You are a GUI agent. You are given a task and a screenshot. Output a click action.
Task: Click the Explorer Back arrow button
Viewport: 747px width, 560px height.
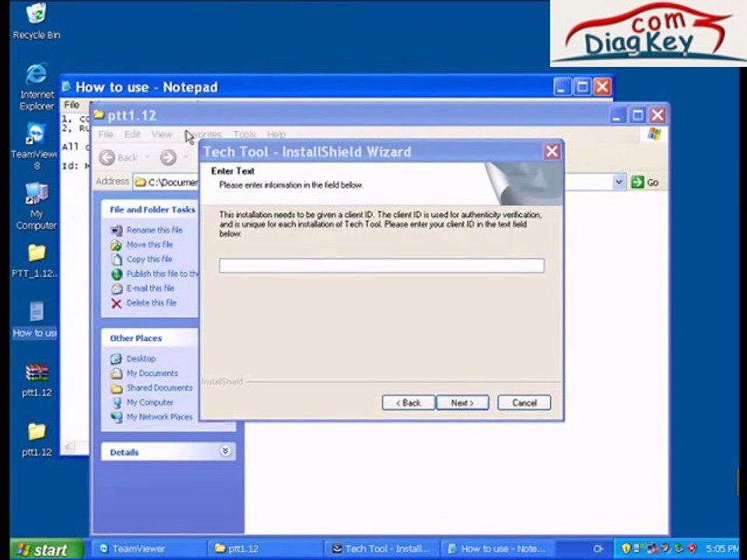point(107,157)
